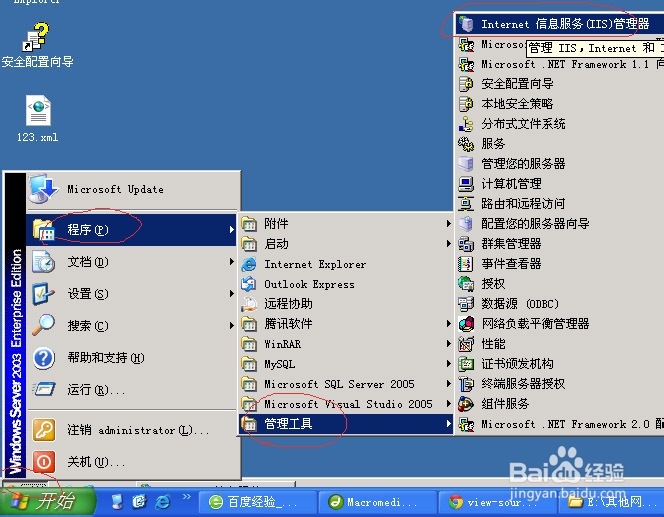The width and height of the screenshot is (664, 517).
Task: Click the 性能 chart icon
Action: tap(466, 344)
